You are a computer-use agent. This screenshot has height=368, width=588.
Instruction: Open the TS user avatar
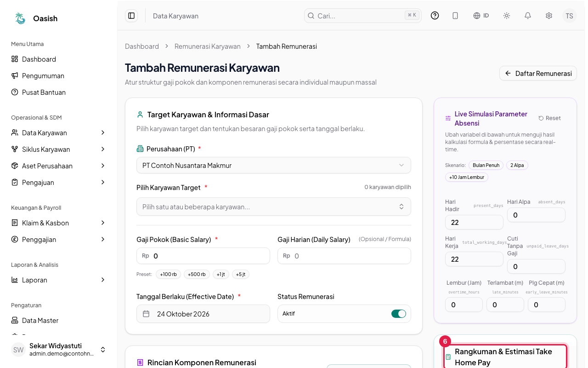pyautogui.click(x=570, y=16)
